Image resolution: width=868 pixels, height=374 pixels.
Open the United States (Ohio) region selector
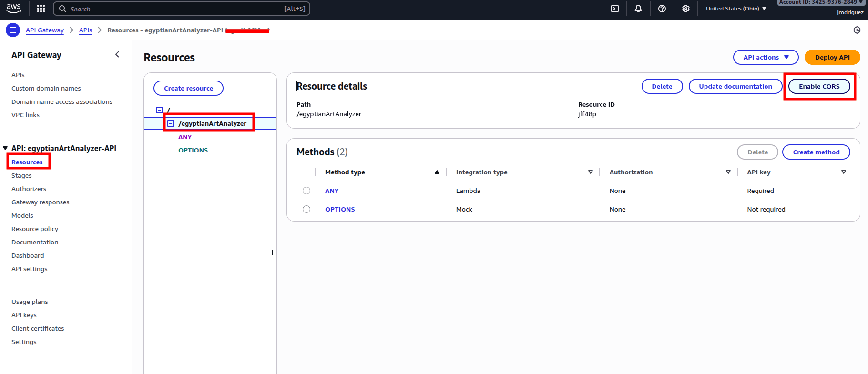pos(735,9)
